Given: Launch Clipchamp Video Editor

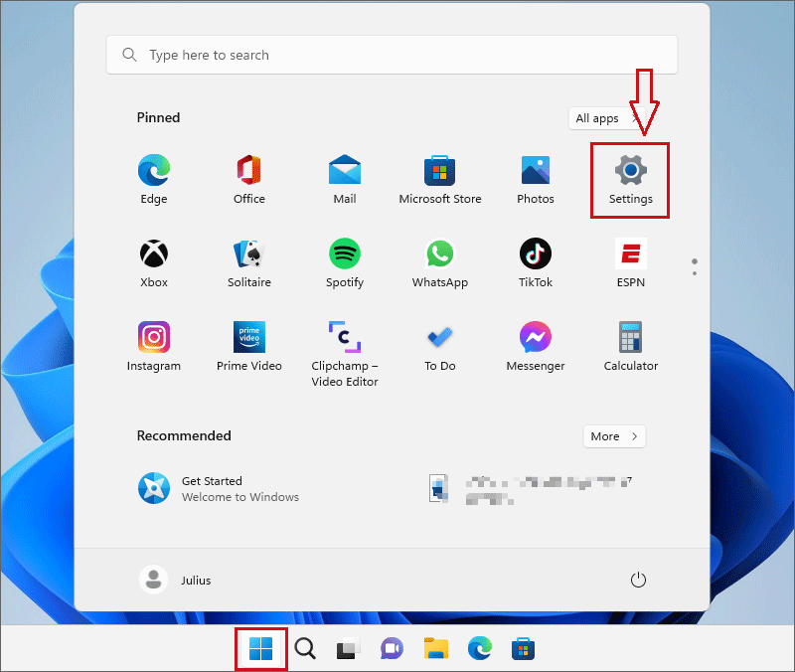Looking at the screenshot, I should pyautogui.click(x=345, y=354).
